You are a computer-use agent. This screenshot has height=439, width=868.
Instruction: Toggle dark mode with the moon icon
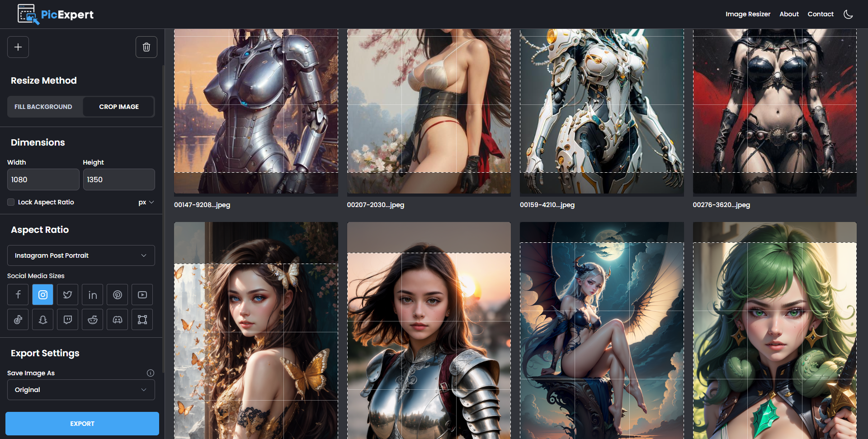tap(848, 14)
